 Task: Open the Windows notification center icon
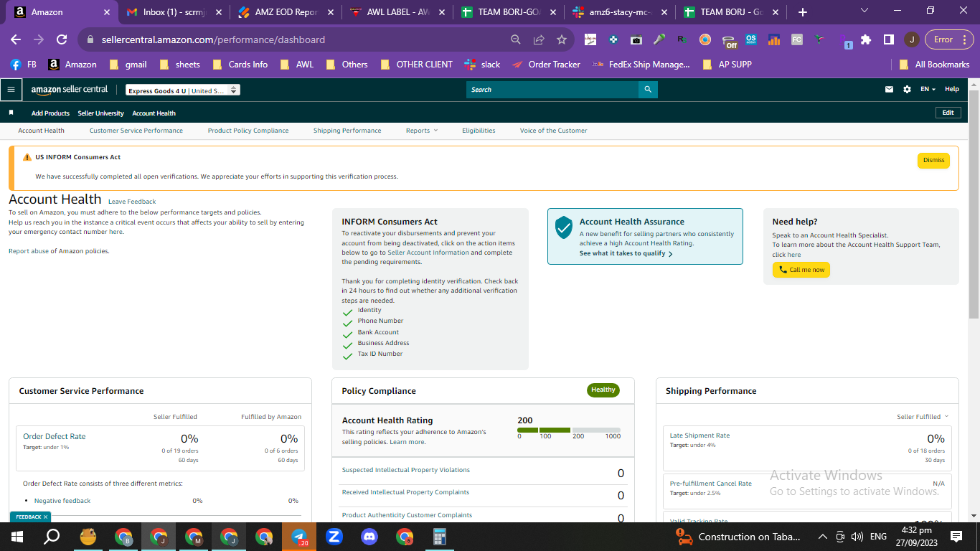tap(956, 537)
